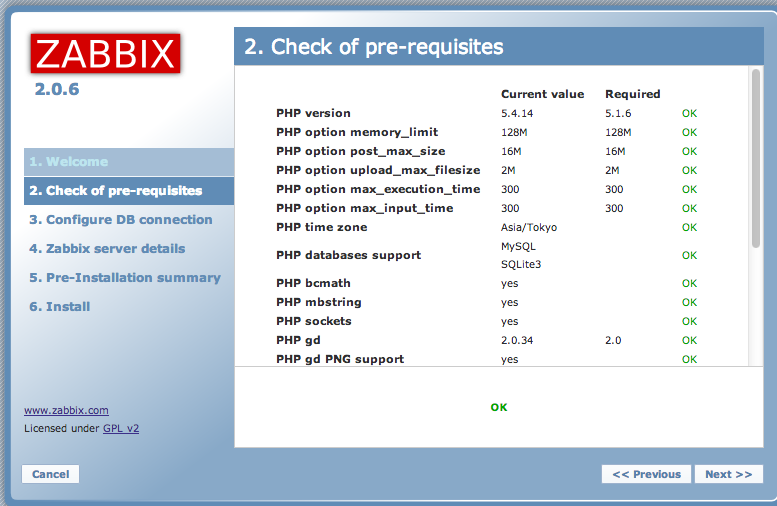Viewport: 777px width, 506px height.
Task: Click the PHP option max_execution_time label
Action: (x=378, y=189)
